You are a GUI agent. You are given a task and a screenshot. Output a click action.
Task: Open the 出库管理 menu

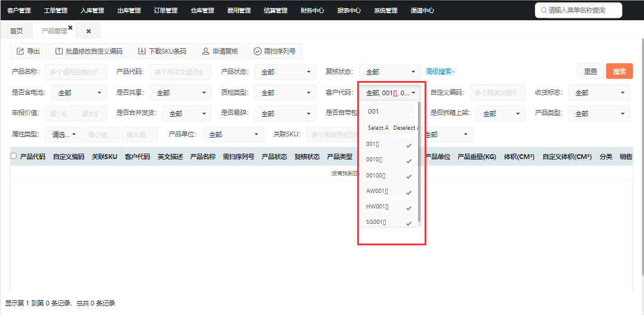[x=129, y=10]
